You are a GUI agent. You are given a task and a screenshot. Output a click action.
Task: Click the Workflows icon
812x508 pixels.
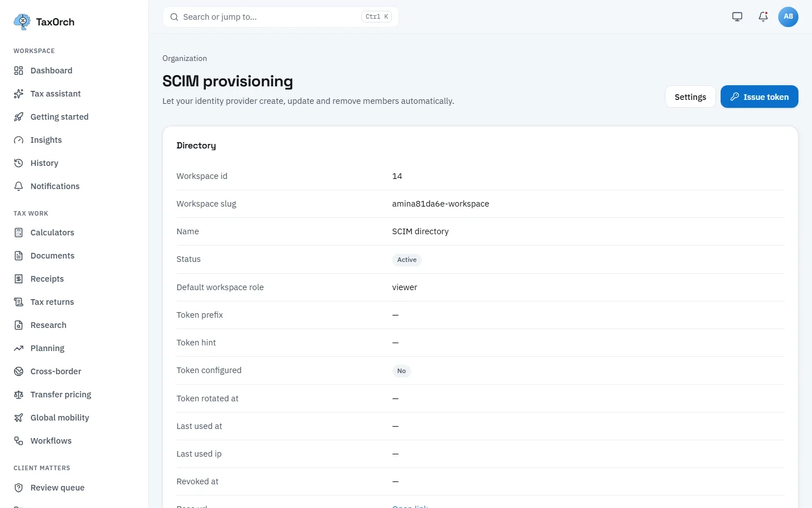(19, 441)
